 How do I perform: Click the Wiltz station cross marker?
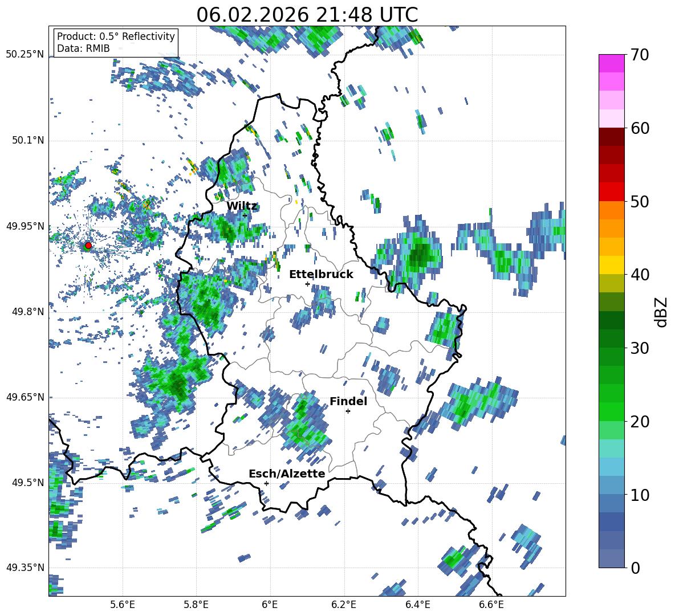pos(245,215)
